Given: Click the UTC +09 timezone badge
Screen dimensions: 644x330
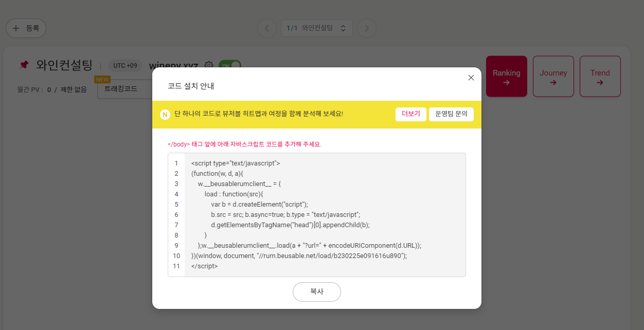Looking at the screenshot, I should coord(125,65).
